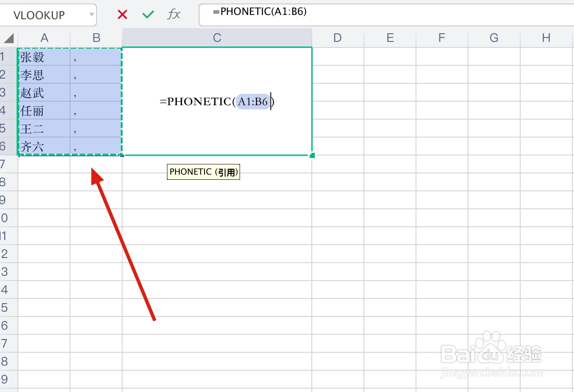574x392 pixels.
Task: Select column D header
Action: [337, 38]
